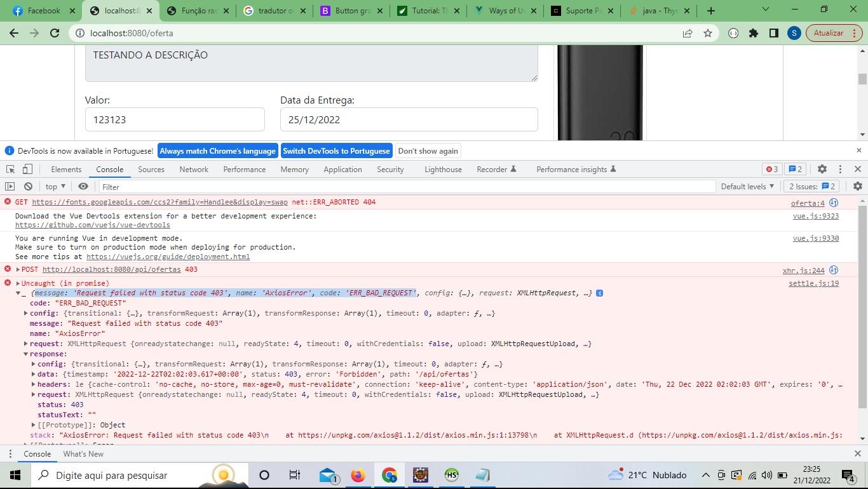The width and height of the screenshot is (868, 489).
Task: Open the Application tab
Action: click(x=342, y=169)
